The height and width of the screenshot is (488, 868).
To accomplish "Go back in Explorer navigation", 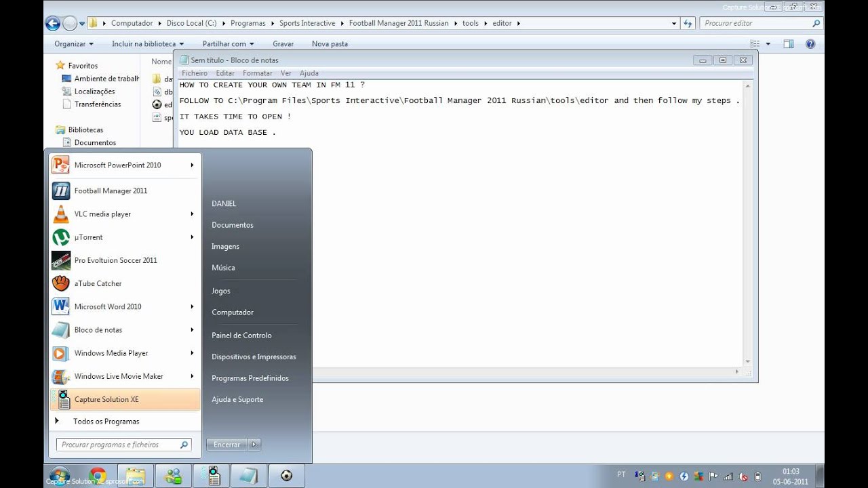I will coord(53,24).
